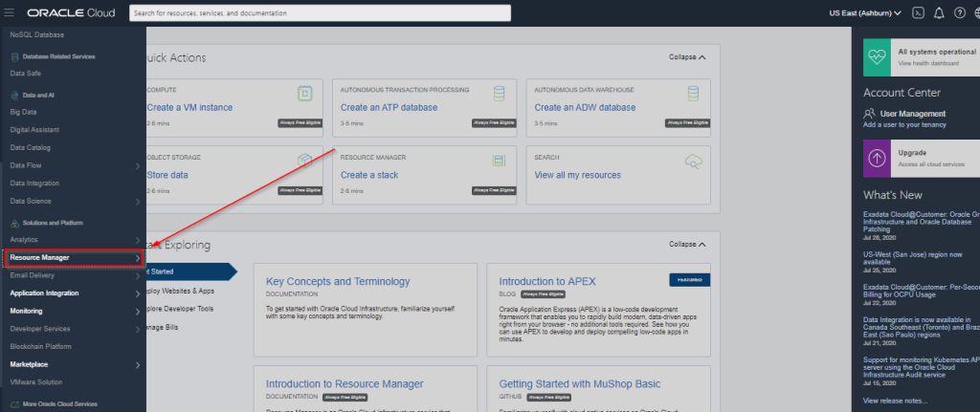
Task: Click the User Management people icon
Action: coord(869,114)
